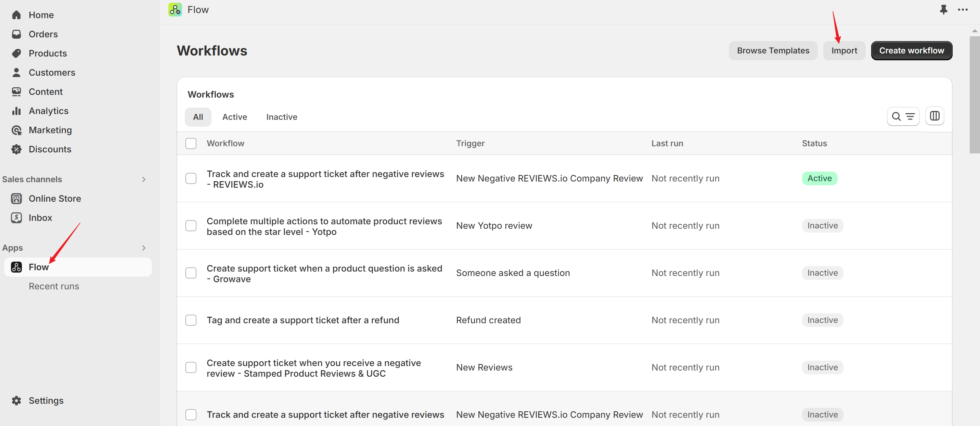
Task: Go to Analytics in sidebar
Action: coord(49,111)
